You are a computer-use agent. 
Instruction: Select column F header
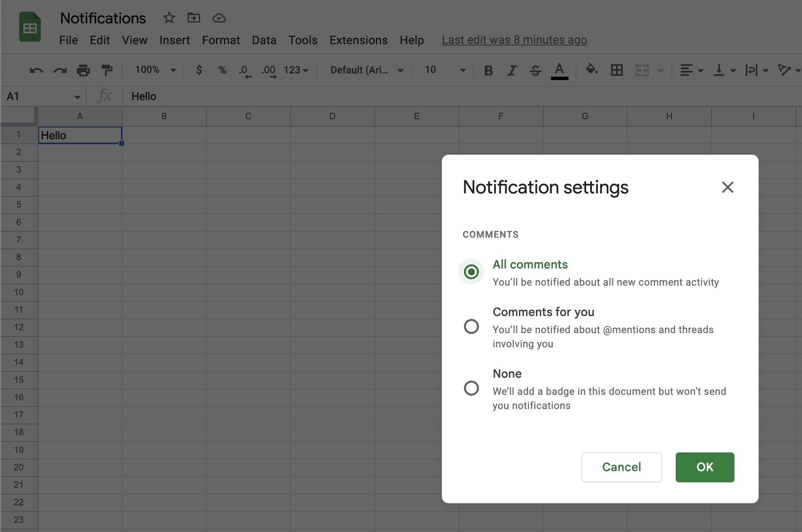[501, 116]
